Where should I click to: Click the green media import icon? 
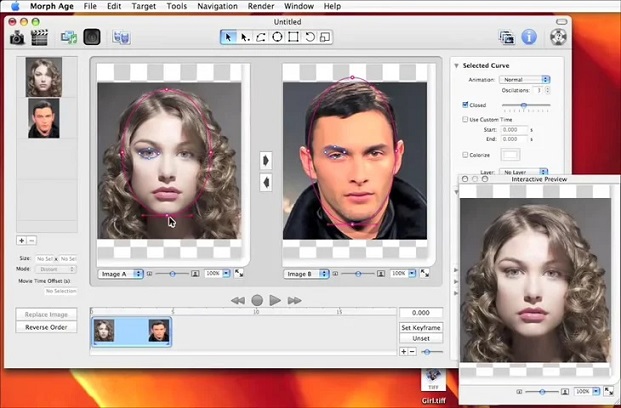69,38
